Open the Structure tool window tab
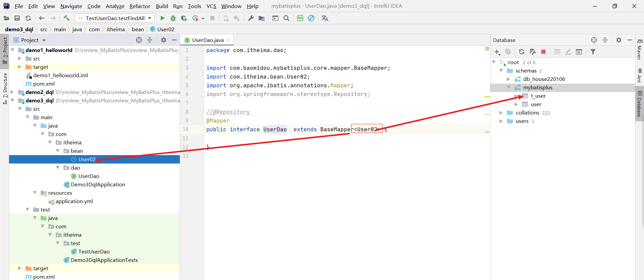This screenshot has width=644, height=280. pos(5,88)
